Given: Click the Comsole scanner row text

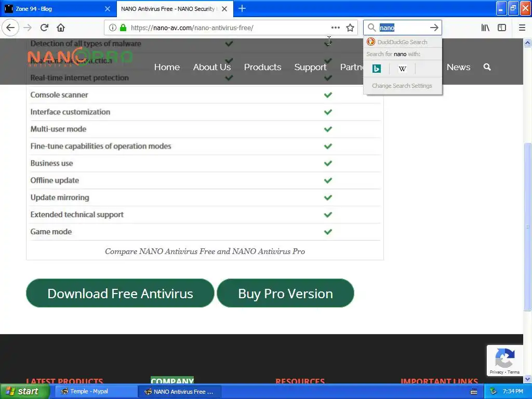Looking at the screenshot, I should coord(59,95).
